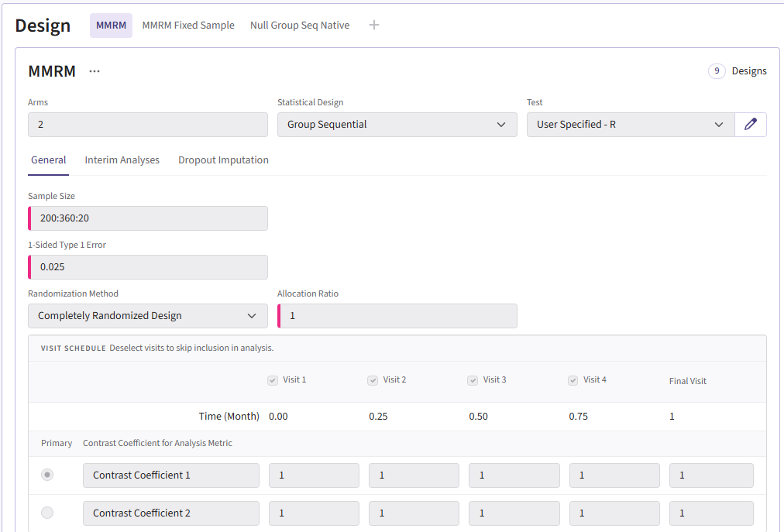Open the Test dropdown showing User Specified - R

[x=631, y=125]
